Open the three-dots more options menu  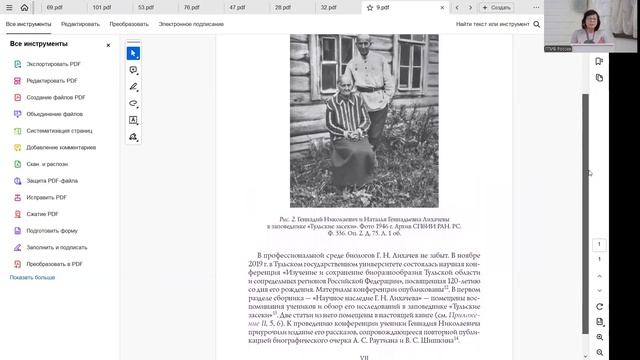pyautogui.click(x=536, y=7)
